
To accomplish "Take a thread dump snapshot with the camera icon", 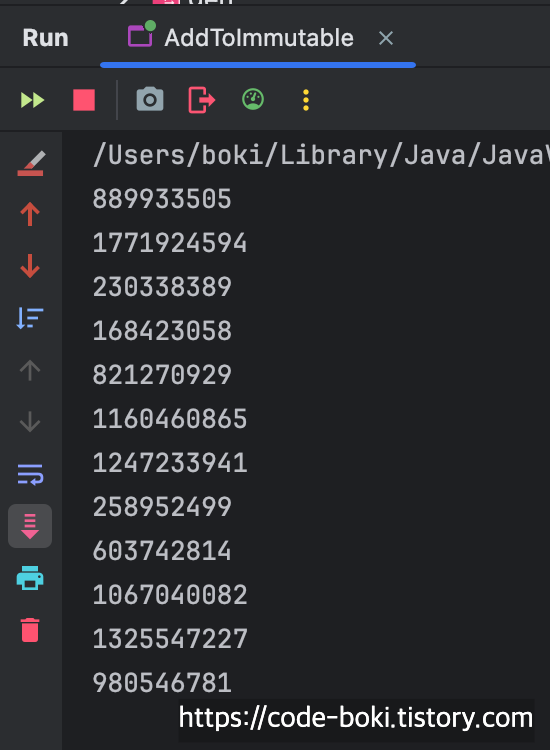I will point(150,99).
